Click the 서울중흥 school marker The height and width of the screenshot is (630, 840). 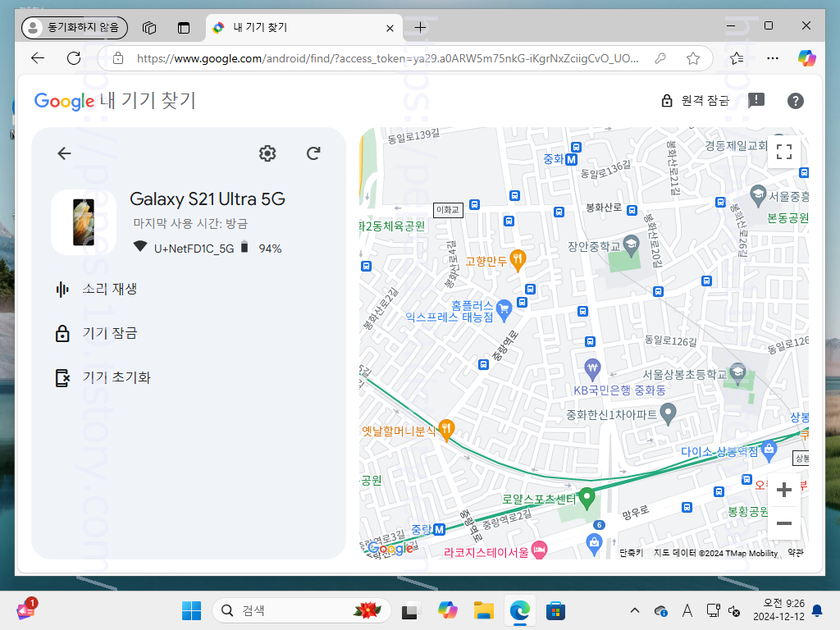coord(757,195)
